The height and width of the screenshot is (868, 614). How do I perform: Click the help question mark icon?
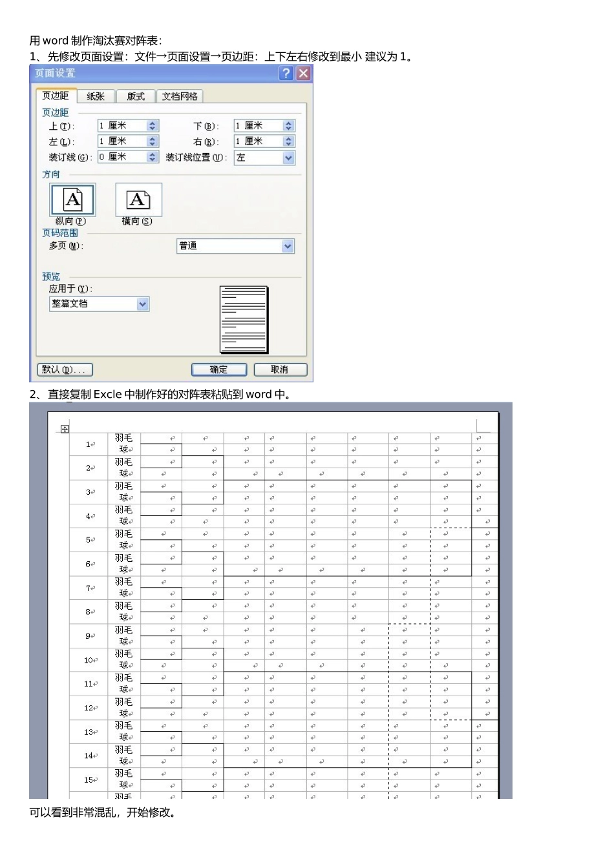pyautogui.click(x=286, y=73)
